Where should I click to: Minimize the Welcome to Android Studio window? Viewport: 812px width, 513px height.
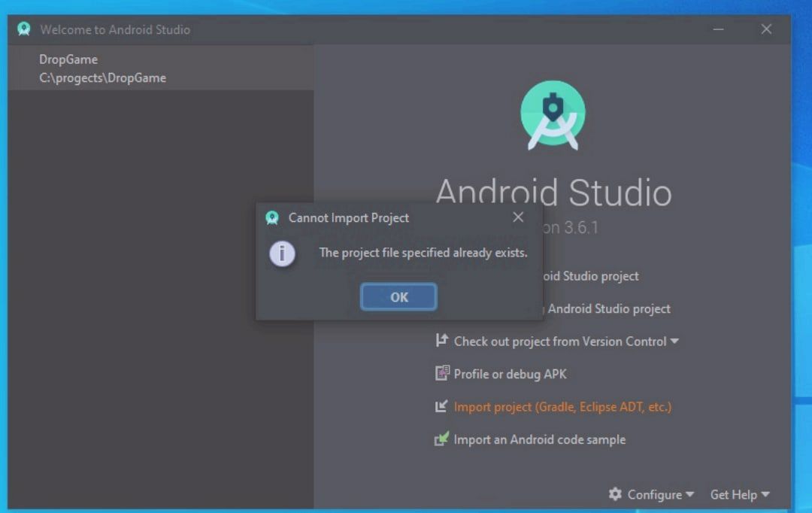718,29
